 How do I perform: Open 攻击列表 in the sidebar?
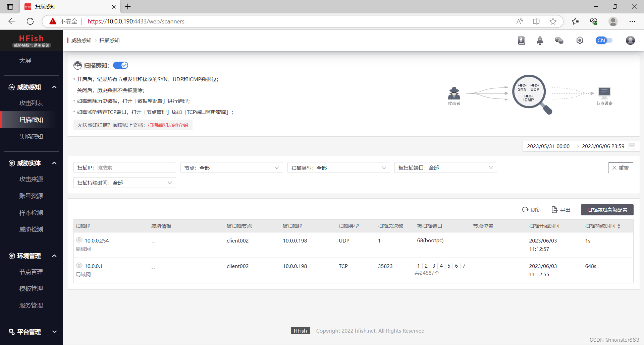click(31, 103)
